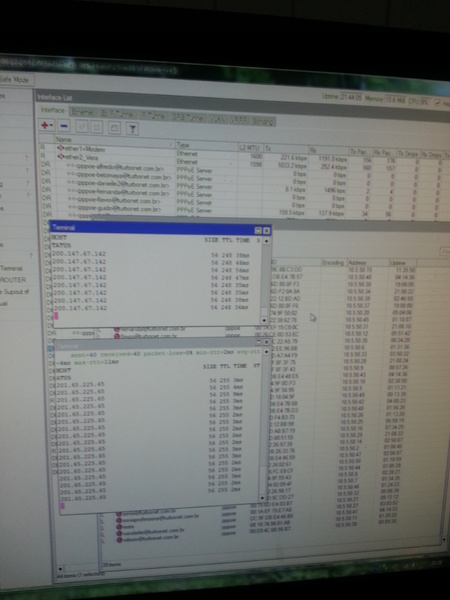450x600 pixels.
Task: Click the Name column sort arrow
Action: click(171, 144)
